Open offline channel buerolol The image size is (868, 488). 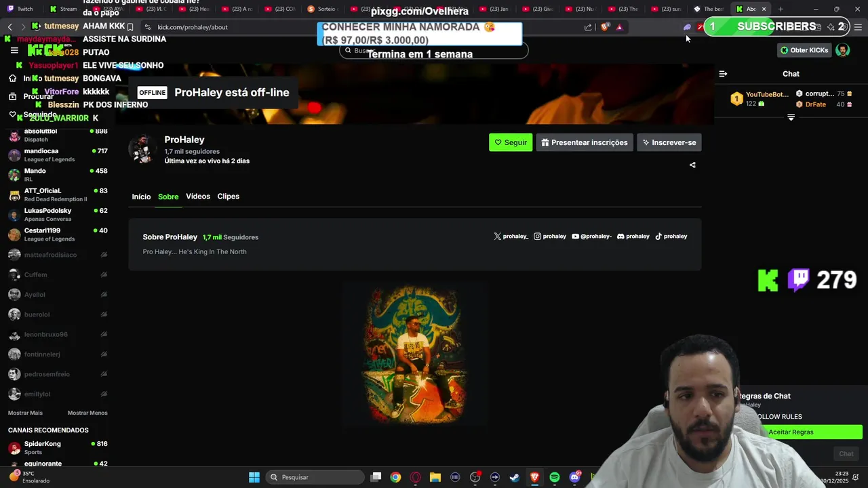click(58, 314)
